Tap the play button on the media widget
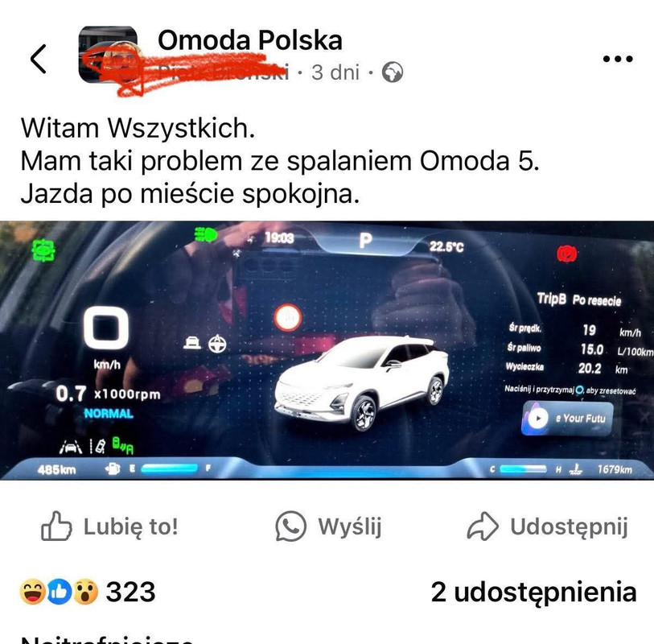This screenshot has width=654, height=644. [x=538, y=419]
